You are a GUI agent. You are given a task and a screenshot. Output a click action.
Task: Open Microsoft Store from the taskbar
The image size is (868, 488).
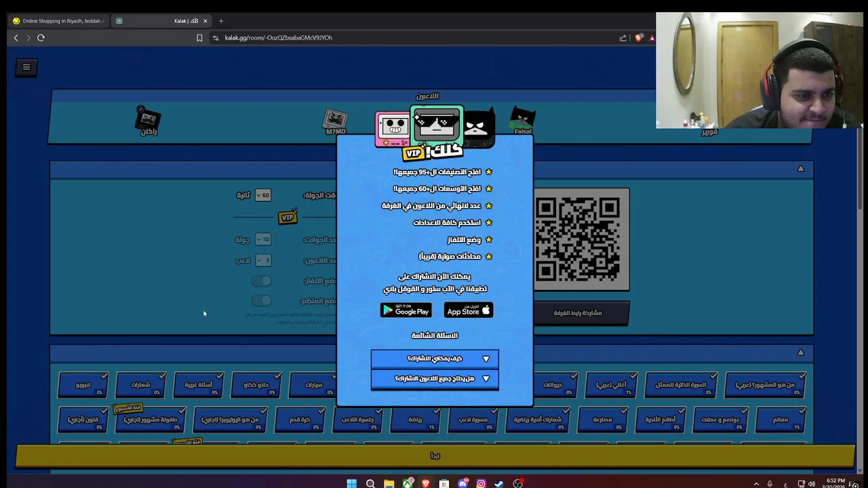[444, 483]
